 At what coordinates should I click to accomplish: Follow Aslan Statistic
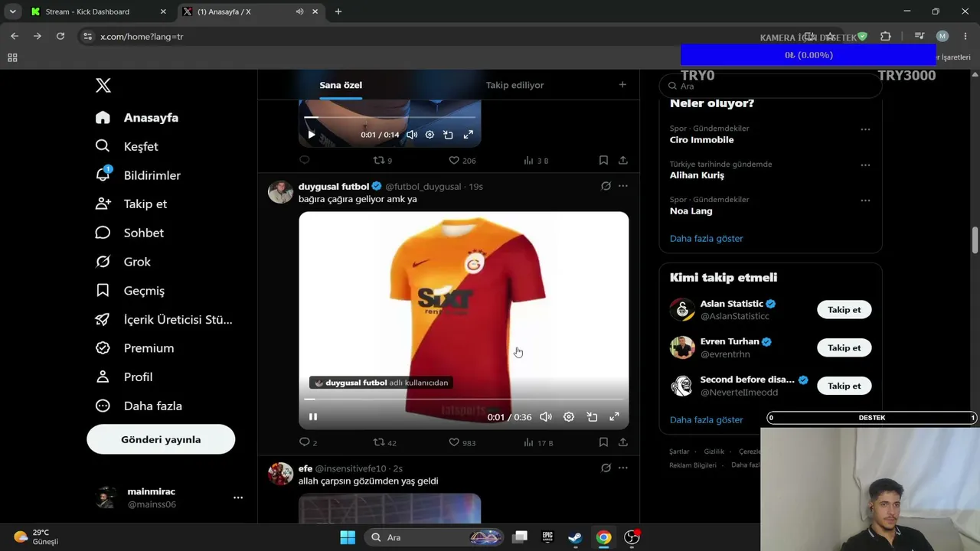(844, 310)
